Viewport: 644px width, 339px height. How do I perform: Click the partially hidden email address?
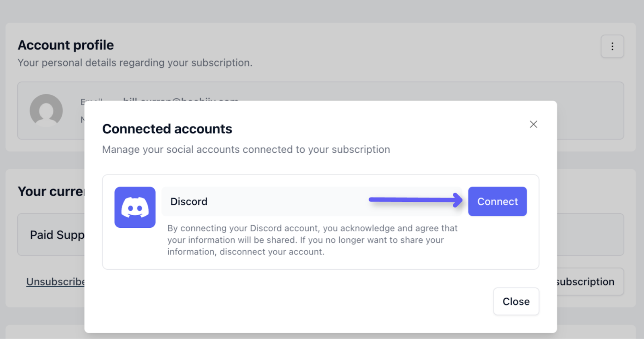[x=181, y=99]
